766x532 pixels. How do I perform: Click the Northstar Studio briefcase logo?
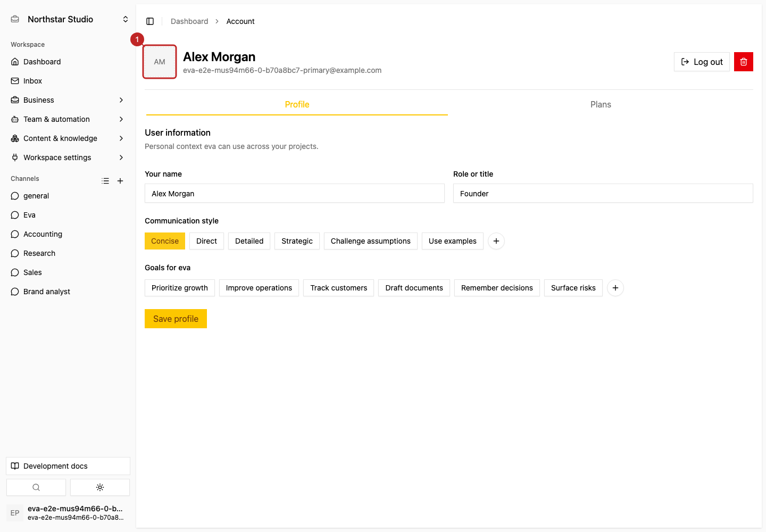(x=15, y=19)
